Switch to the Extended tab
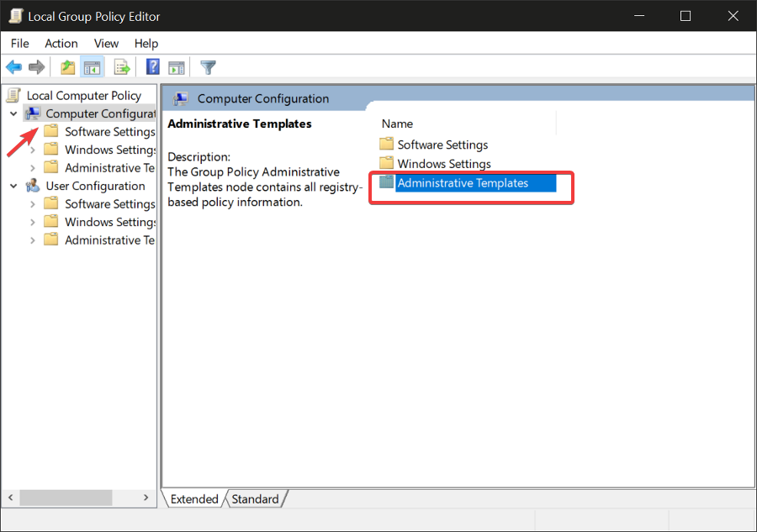 (194, 498)
